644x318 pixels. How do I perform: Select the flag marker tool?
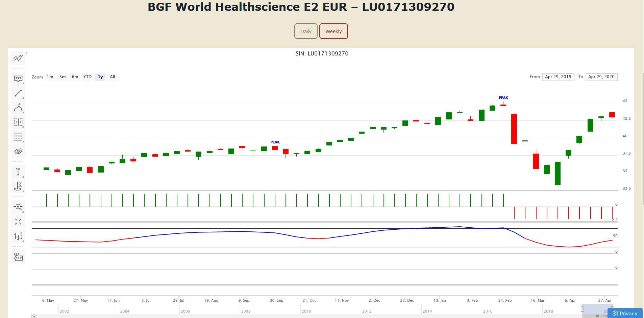coord(18,186)
